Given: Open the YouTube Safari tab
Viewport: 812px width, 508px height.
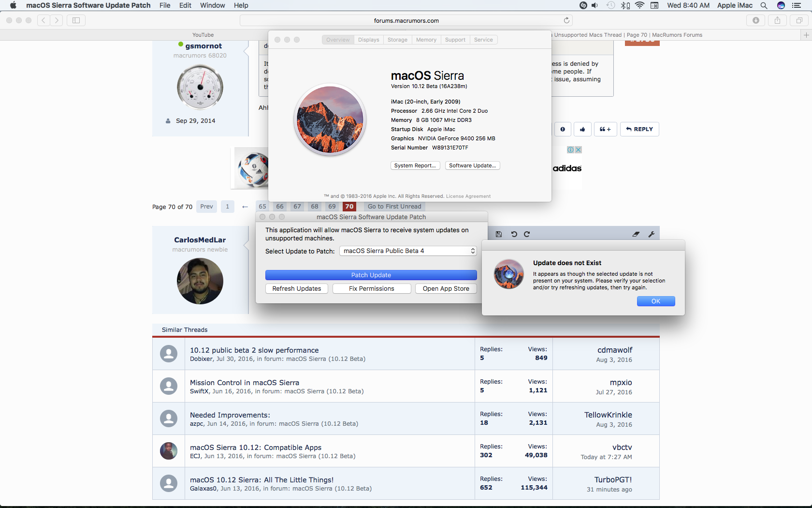Looking at the screenshot, I should pyautogui.click(x=203, y=35).
